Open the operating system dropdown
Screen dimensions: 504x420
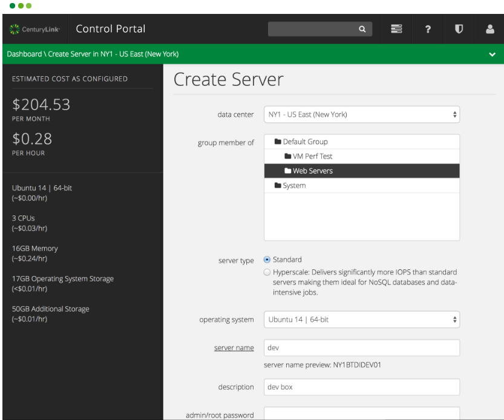click(x=362, y=320)
